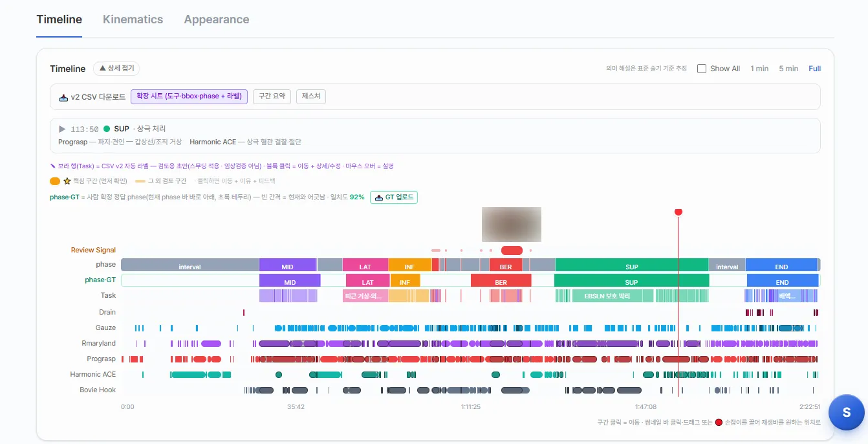Select first interval block in phase row

click(190, 265)
